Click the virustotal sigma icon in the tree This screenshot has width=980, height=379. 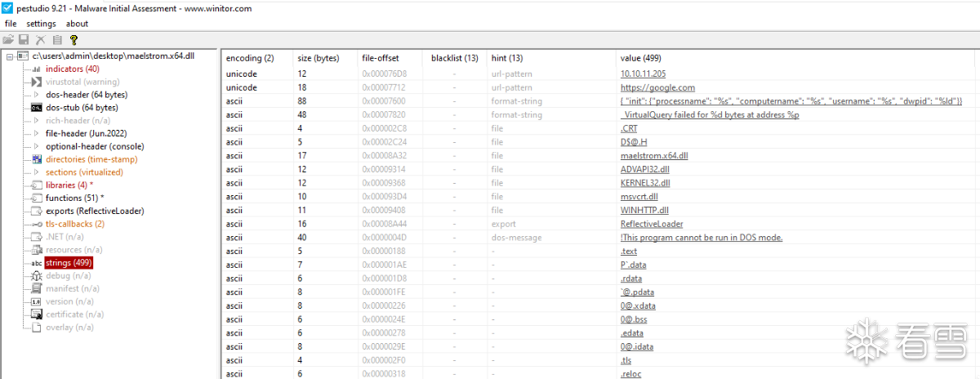tap(37, 82)
